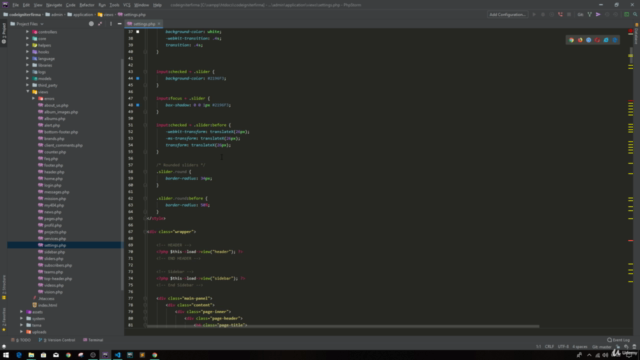640x360 pixels.
Task: Open the Structure side tool tab
Action: pos(4,287)
